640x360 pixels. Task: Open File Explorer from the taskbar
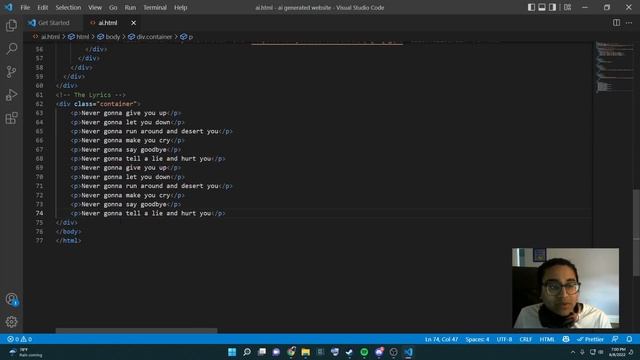pyautogui.click(x=305, y=352)
